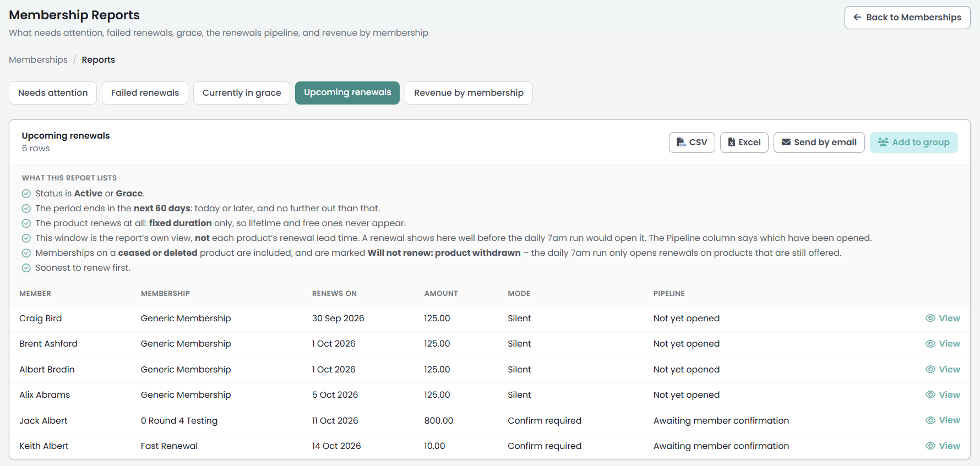Show the Currently in grace report

242,93
